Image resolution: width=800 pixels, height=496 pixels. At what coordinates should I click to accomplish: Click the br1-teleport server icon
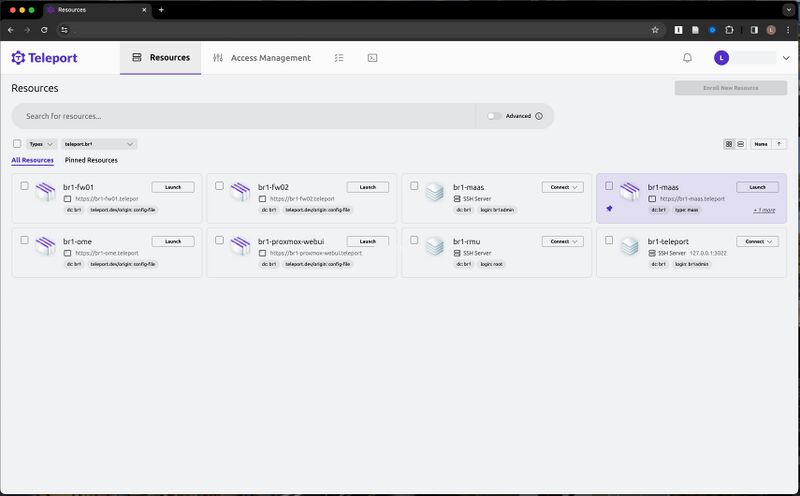point(630,246)
